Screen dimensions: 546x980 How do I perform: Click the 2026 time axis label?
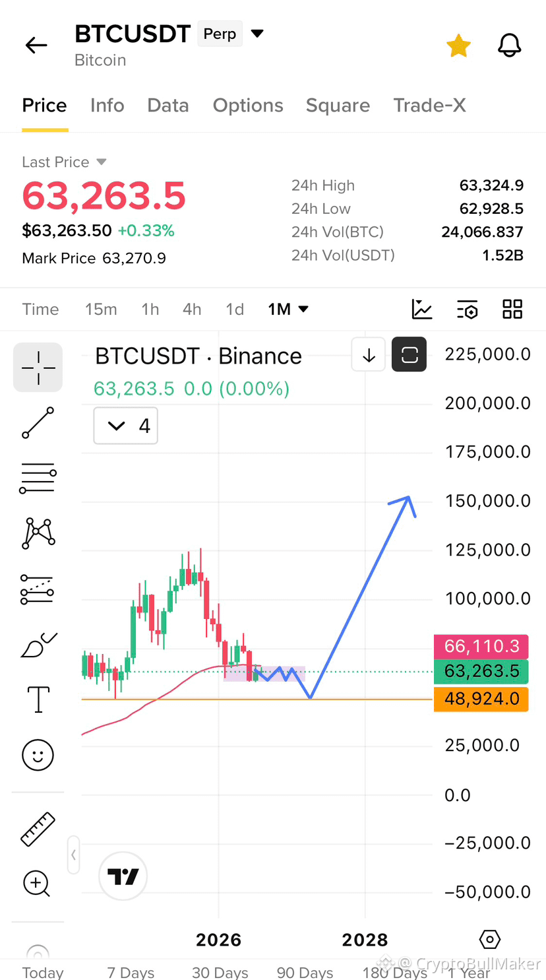point(218,940)
